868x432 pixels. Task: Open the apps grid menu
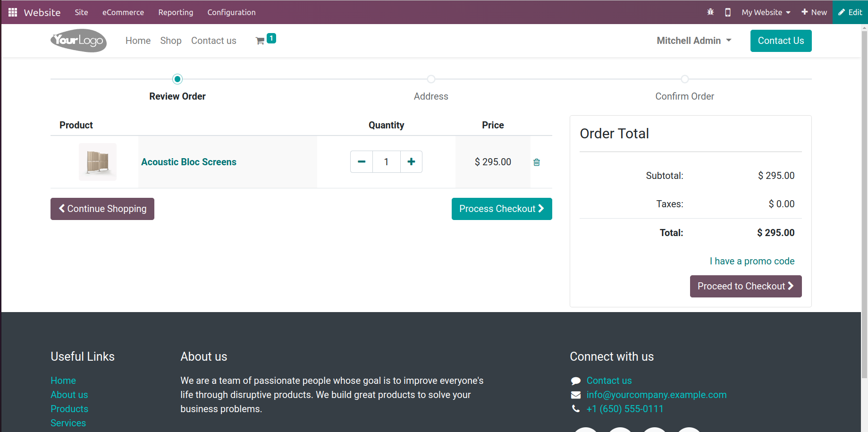pos(13,12)
